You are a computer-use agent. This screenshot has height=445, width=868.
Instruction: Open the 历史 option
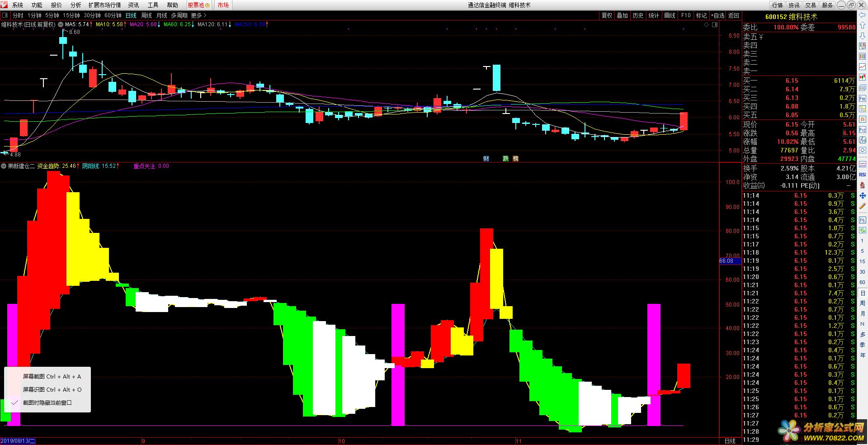click(638, 15)
